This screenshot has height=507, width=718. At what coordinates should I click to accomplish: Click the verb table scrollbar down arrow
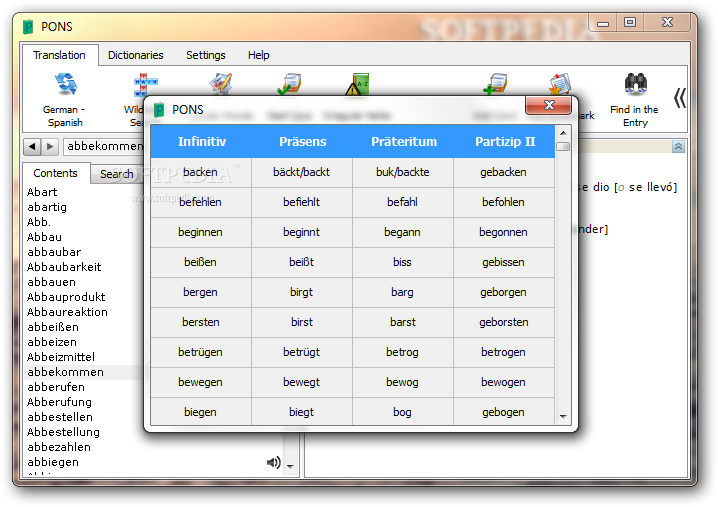click(563, 416)
